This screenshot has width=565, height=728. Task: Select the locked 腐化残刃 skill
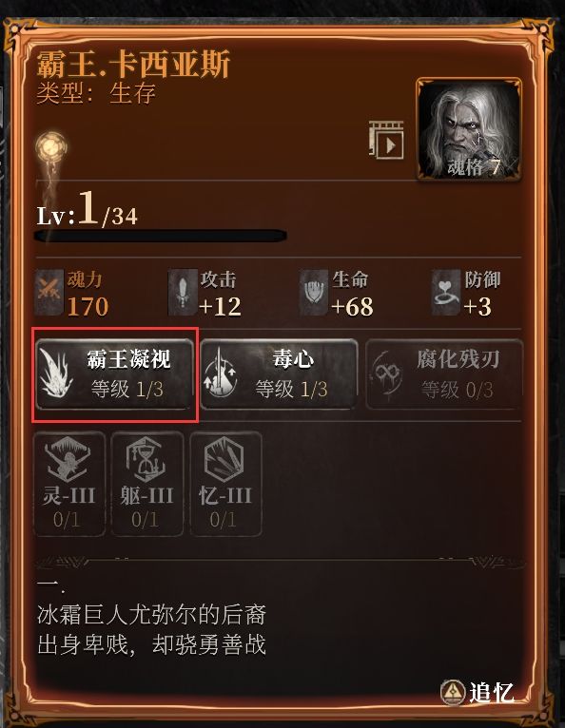click(x=444, y=374)
